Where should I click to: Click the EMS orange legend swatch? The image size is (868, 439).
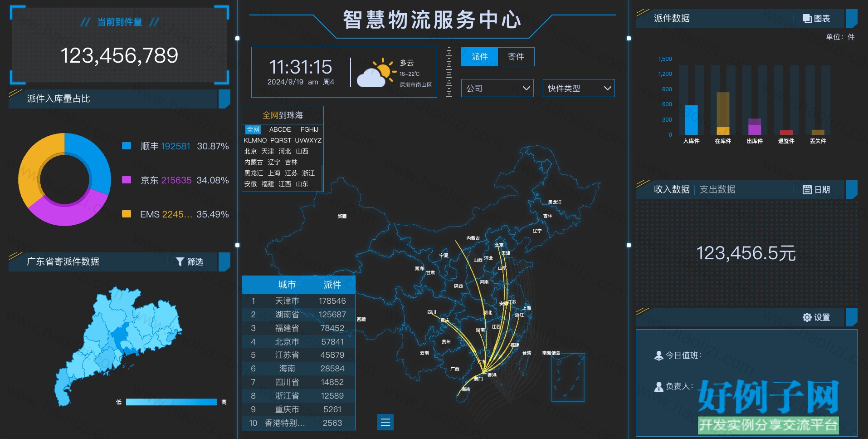pyautogui.click(x=127, y=214)
